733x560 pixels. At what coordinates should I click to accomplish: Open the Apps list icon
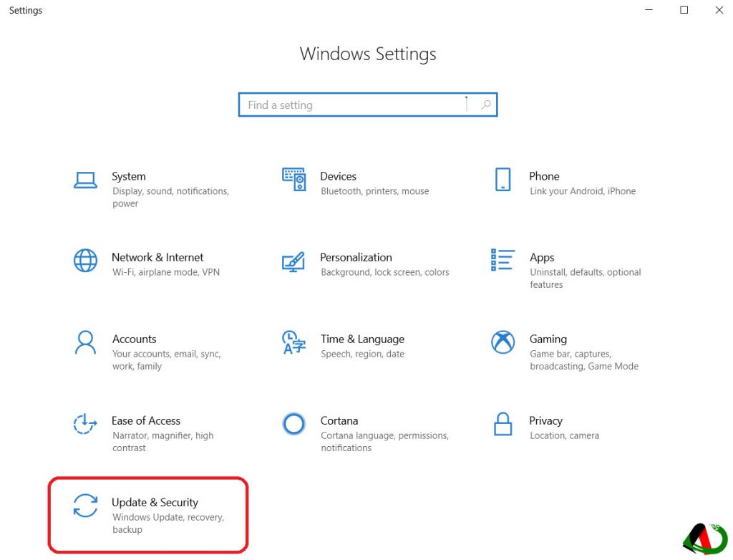point(503,260)
